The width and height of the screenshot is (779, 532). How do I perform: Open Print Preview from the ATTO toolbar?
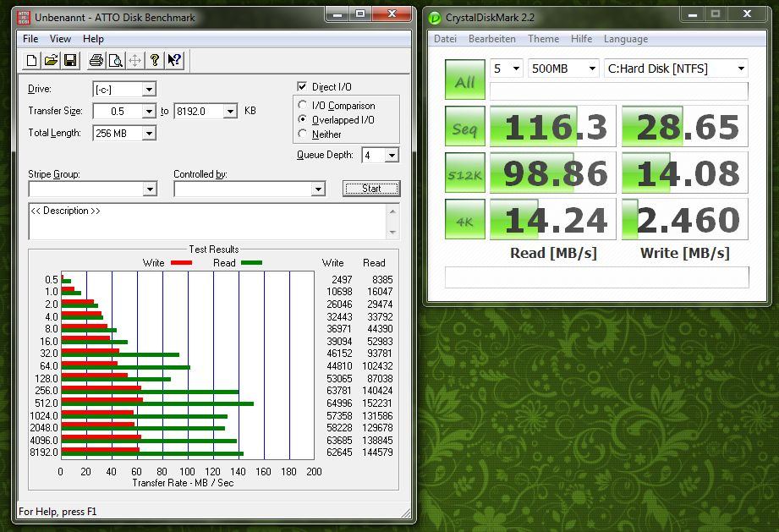click(x=115, y=61)
